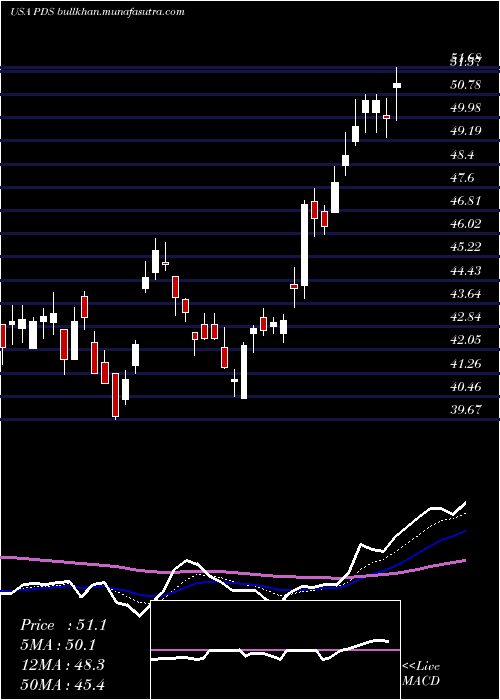Click the 40.46 price axis label
This screenshot has width=500, height=700.
(466, 387)
